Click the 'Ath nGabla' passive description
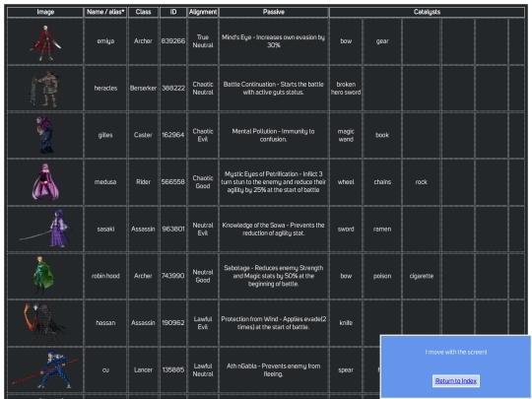532x399 pixels. point(274,369)
